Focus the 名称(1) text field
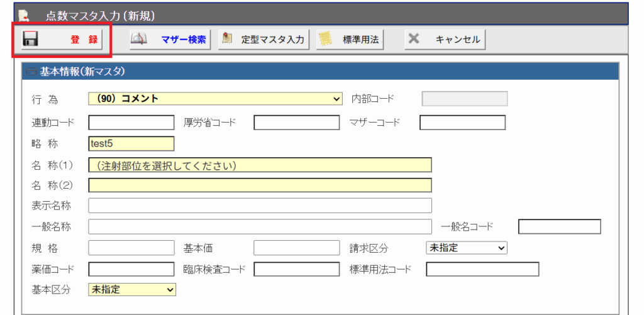644x315 pixels. [260, 165]
